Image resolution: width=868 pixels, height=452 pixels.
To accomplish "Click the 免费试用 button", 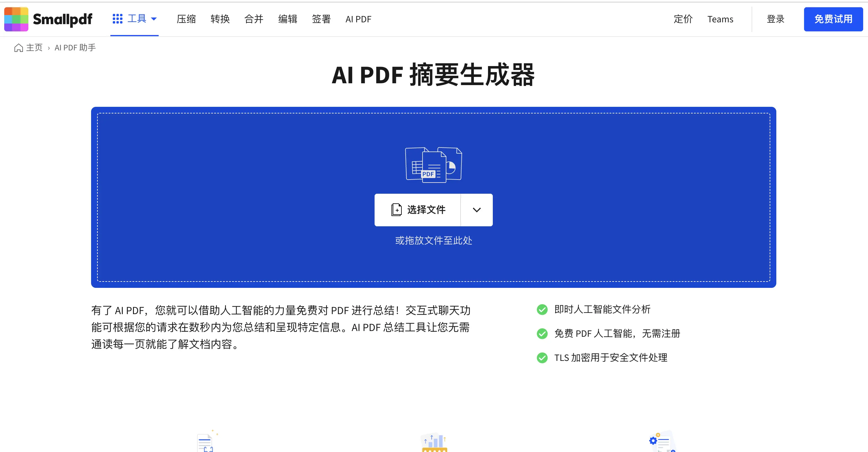I will click(x=833, y=19).
